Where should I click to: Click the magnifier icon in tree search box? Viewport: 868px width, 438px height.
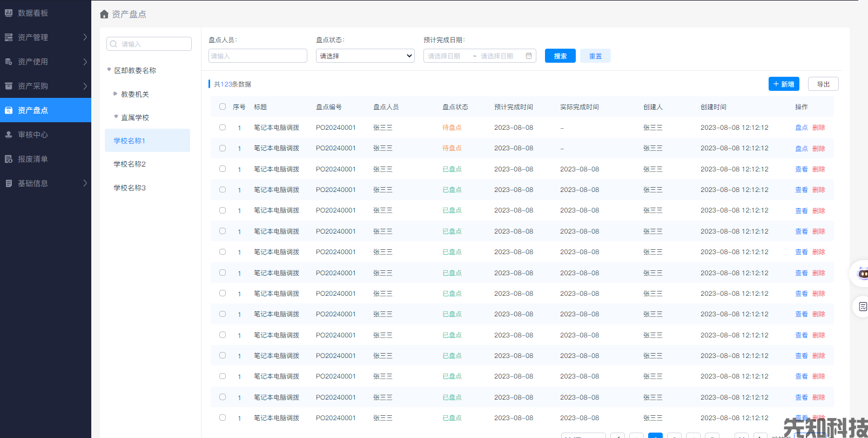point(113,44)
